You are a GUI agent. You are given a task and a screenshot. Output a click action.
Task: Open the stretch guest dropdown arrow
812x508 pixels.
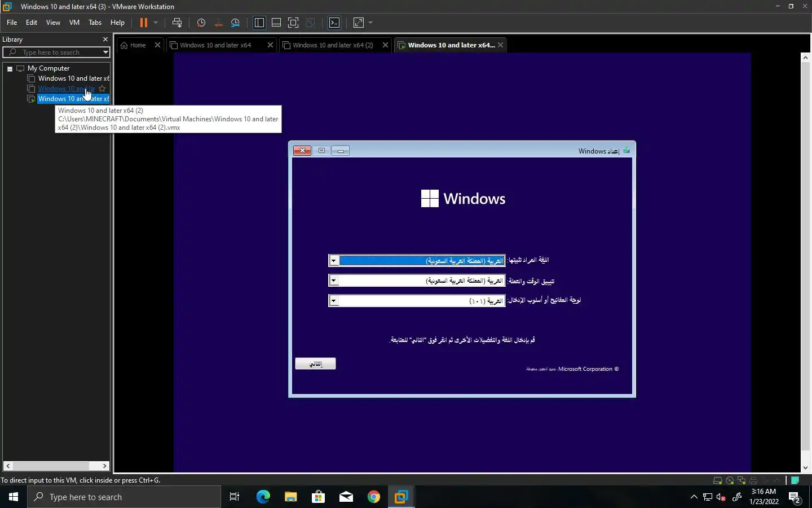pyautogui.click(x=370, y=23)
